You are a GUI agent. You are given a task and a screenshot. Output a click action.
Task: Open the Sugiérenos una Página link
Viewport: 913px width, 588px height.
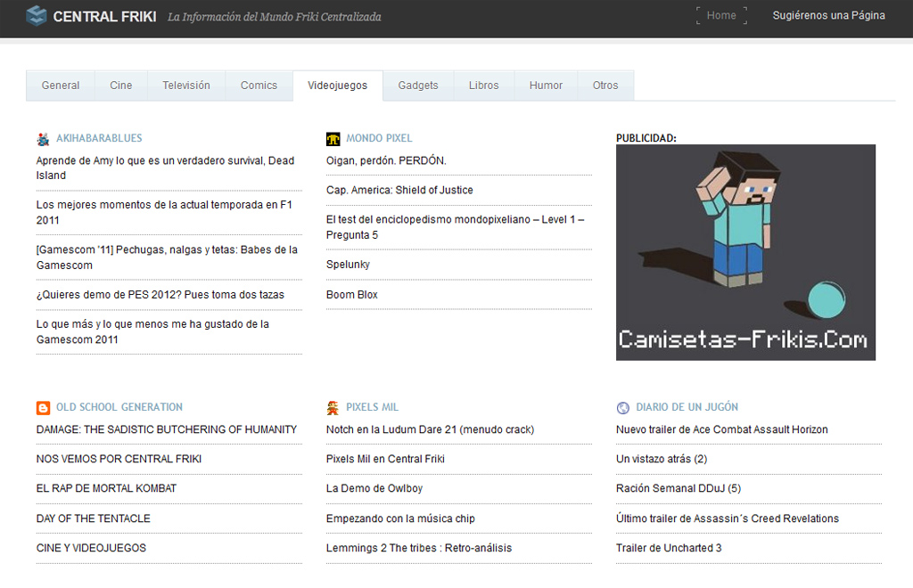(828, 15)
